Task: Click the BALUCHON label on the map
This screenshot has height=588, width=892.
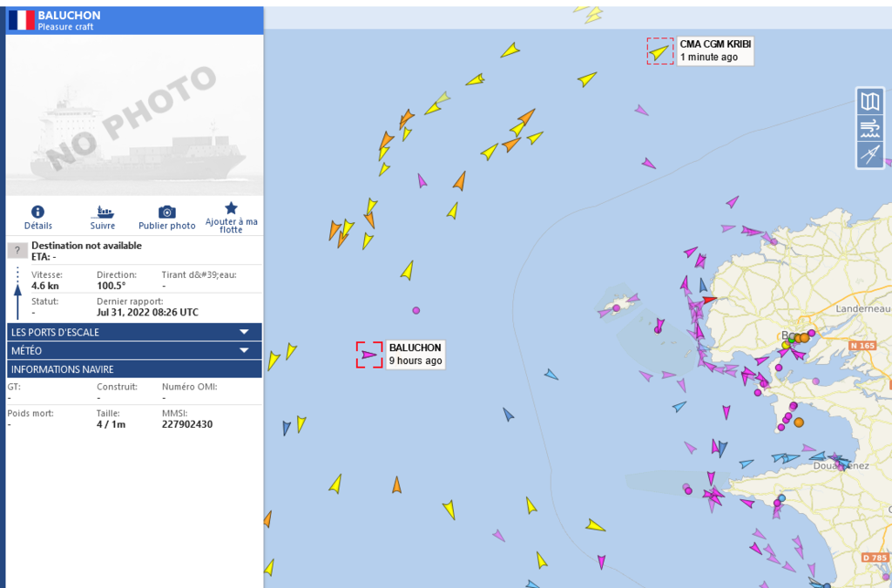Action: click(416, 348)
